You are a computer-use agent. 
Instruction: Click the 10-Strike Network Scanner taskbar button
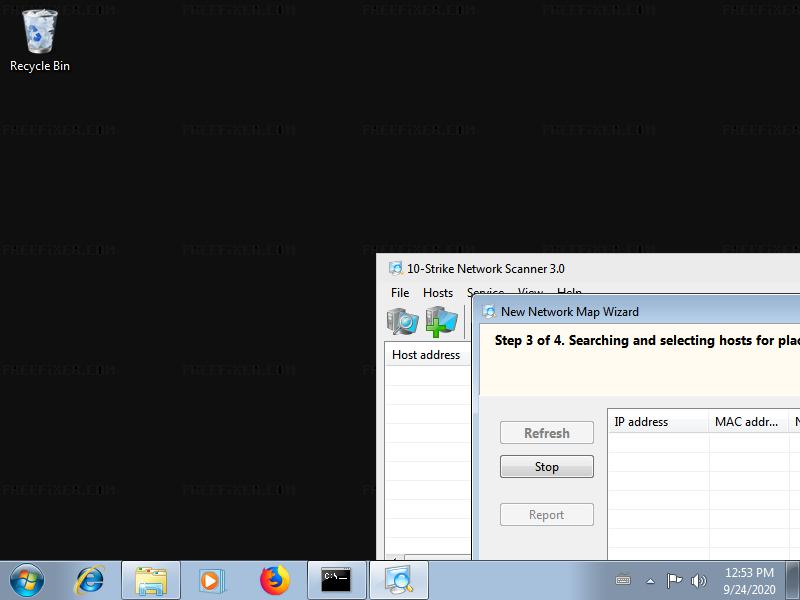(399, 580)
